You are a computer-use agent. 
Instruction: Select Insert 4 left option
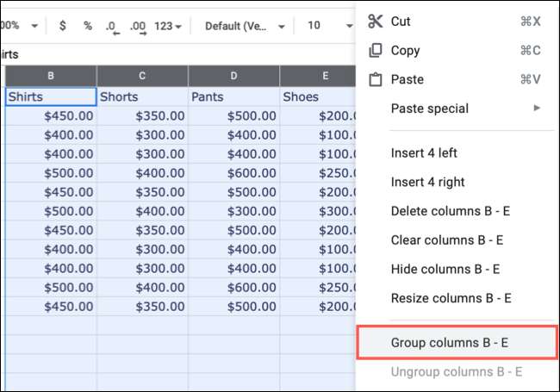point(424,152)
